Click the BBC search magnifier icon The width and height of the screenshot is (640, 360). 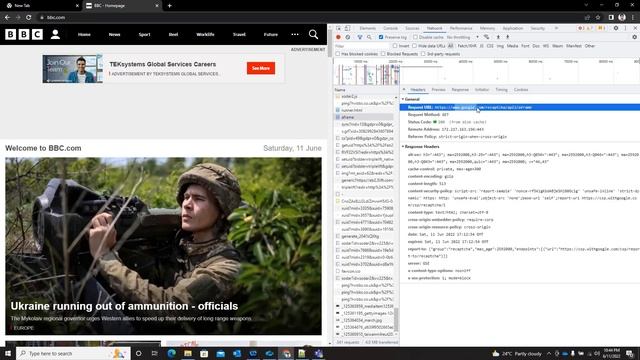pos(313,34)
